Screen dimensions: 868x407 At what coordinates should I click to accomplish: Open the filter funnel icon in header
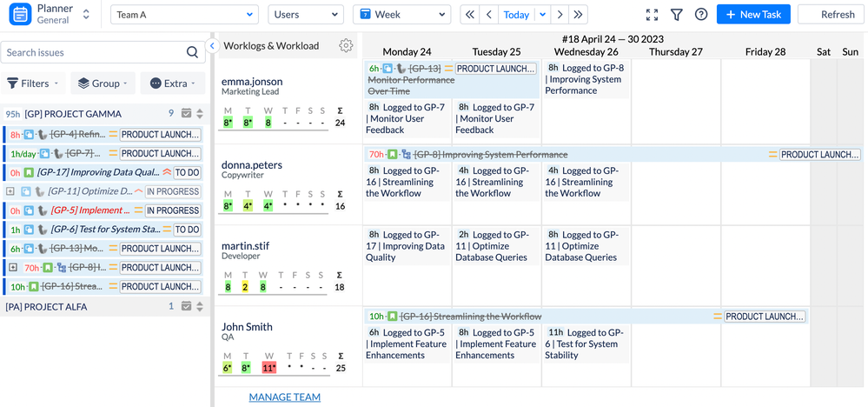676,15
